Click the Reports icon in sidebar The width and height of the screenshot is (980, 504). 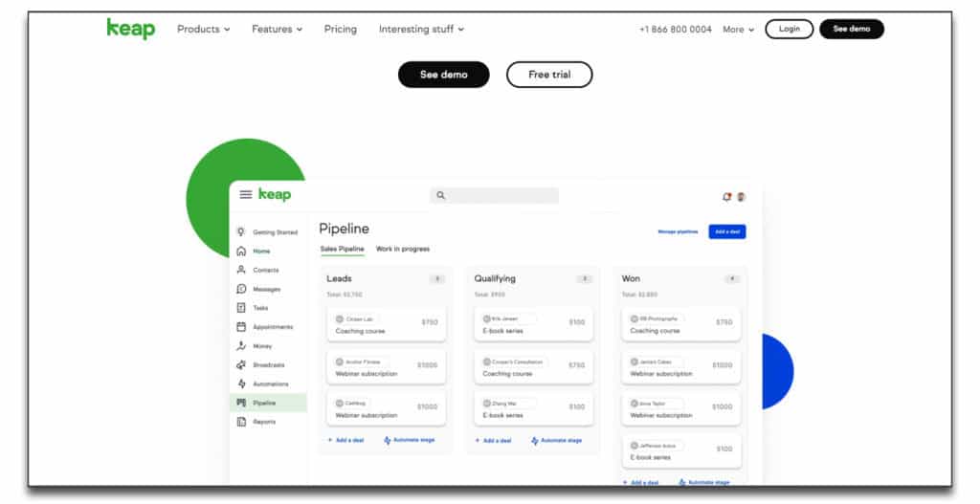click(241, 422)
